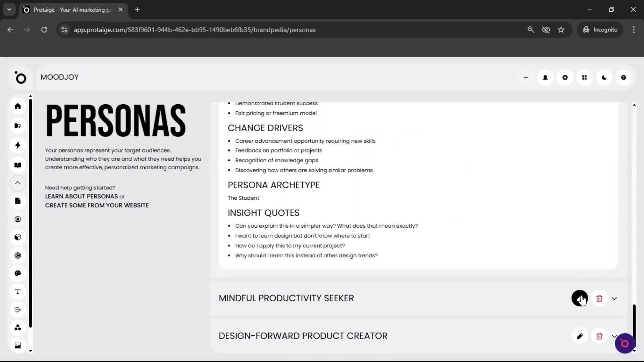Viewport: 644px width, 362px height.
Task: Select the lightning bolt icon in sidebar
Action: tap(17, 145)
